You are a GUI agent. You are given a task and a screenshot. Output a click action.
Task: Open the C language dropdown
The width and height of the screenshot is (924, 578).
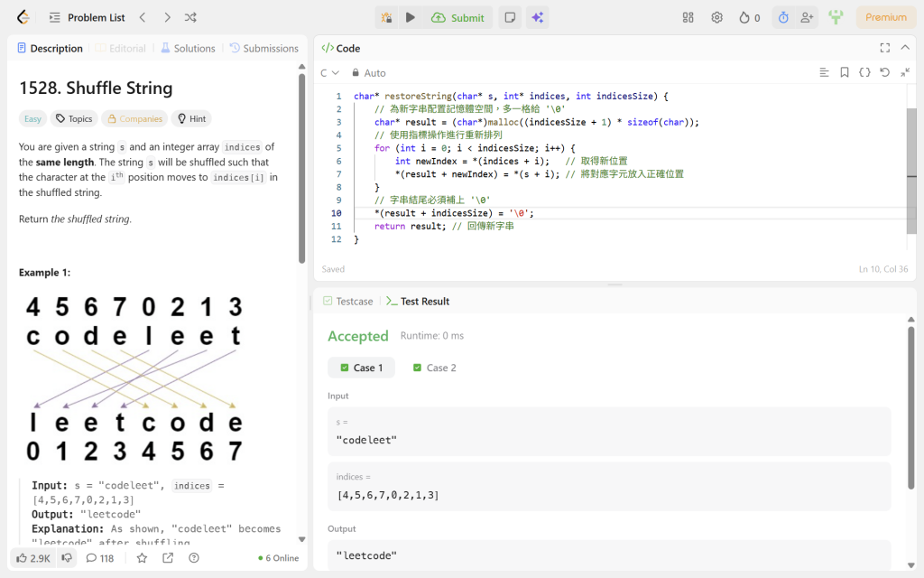[x=329, y=73]
